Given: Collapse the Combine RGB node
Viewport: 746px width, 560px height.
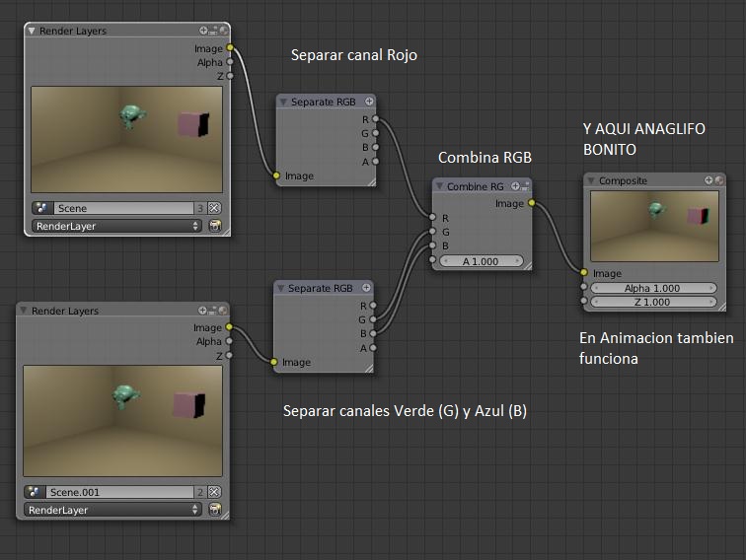Looking at the screenshot, I should pyautogui.click(x=439, y=186).
